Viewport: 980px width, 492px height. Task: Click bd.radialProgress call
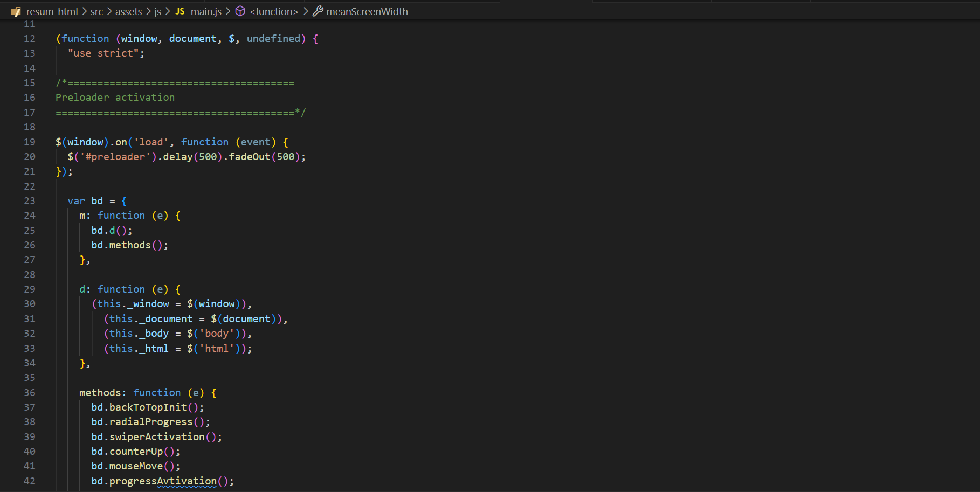pos(150,422)
